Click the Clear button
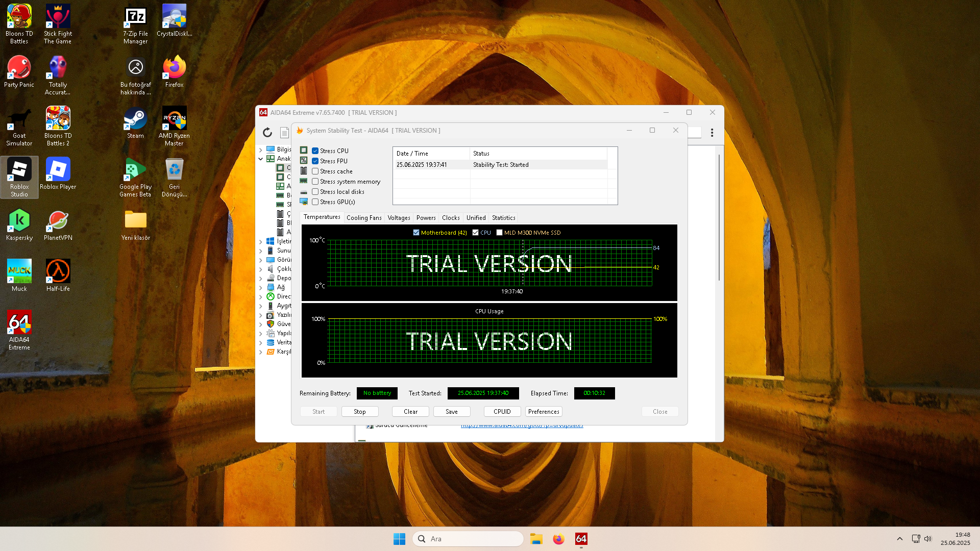Screen dimensions: 980x551 (410, 412)
